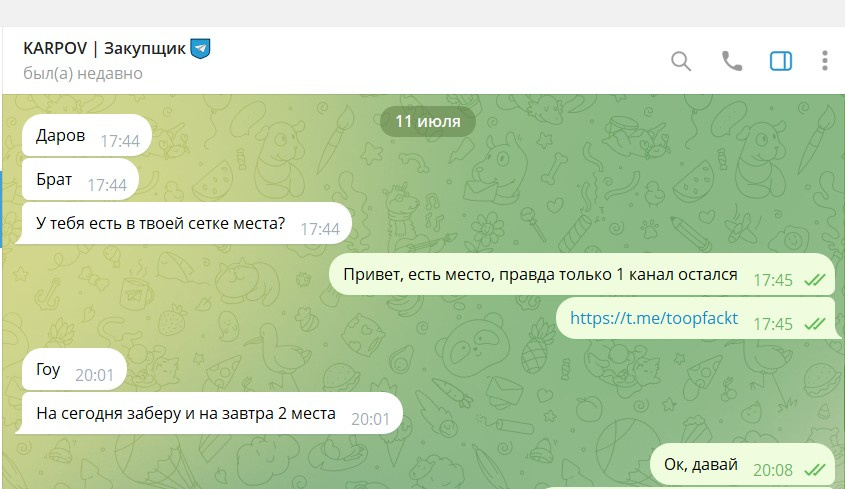The width and height of the screenshot is (845, 489).
Task: Select the 'Даров' message bubble
Action: pyautogui.click(x=87, y=135)
